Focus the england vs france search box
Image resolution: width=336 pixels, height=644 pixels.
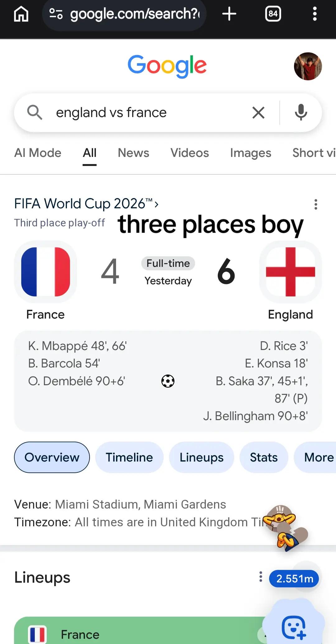(x=149, y=112)
